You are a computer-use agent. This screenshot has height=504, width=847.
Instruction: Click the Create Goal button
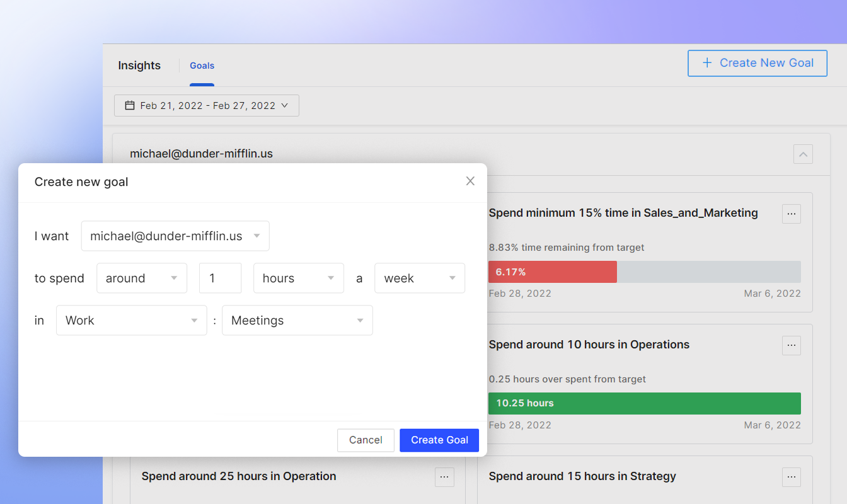click(439, 440)
